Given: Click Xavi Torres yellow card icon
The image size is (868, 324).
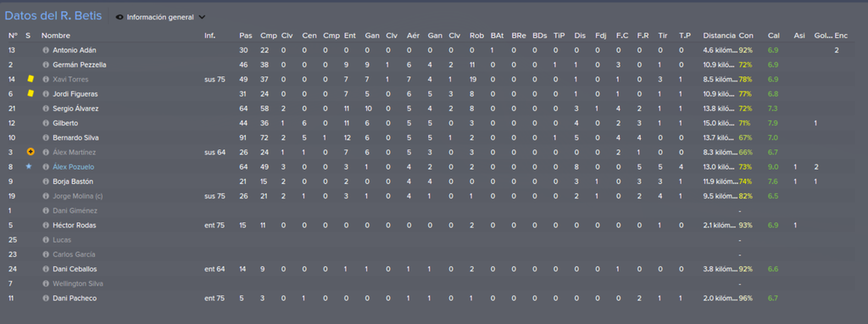Looking at the screenshot, I should point(31,79).
